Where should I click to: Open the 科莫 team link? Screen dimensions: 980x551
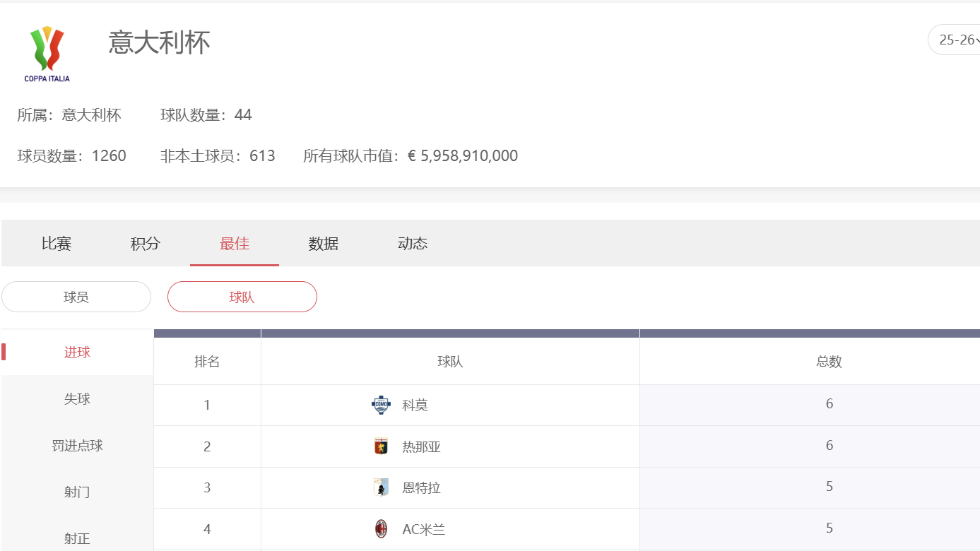415,405
